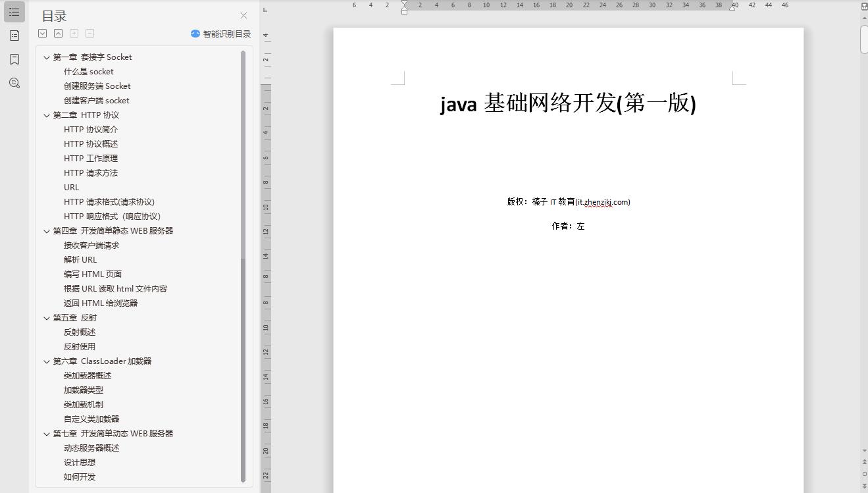Go to 创建服务端 Socket section

click(x=97, y=86)
